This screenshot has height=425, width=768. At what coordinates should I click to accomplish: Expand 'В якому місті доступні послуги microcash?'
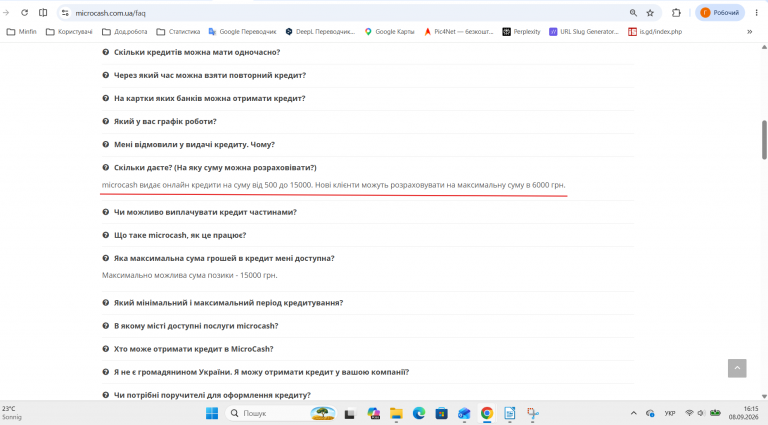pyautogui.click(x=196, y=326)
